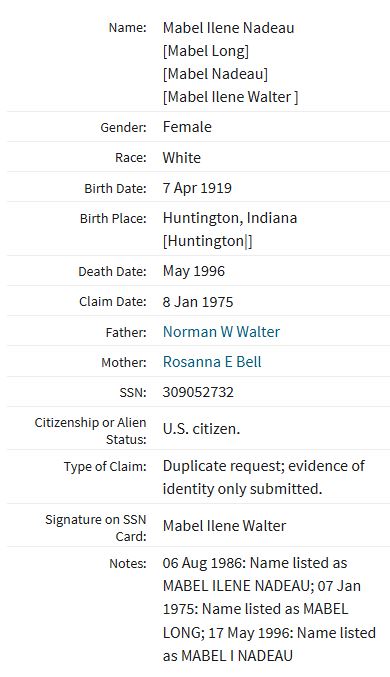
Task: Select the alias text Mabel Long
Action: click(206, 51)
